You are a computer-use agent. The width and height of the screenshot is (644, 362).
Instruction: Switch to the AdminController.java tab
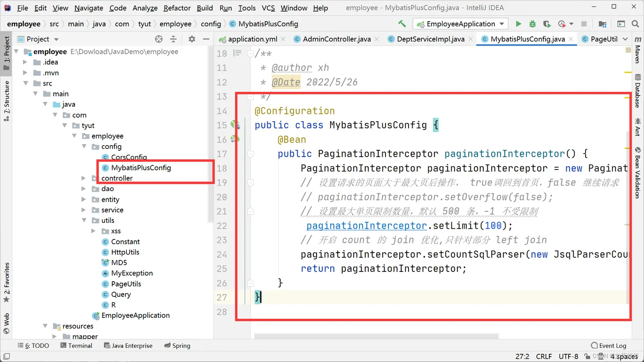pyautogui.click(x=337, y=39)
